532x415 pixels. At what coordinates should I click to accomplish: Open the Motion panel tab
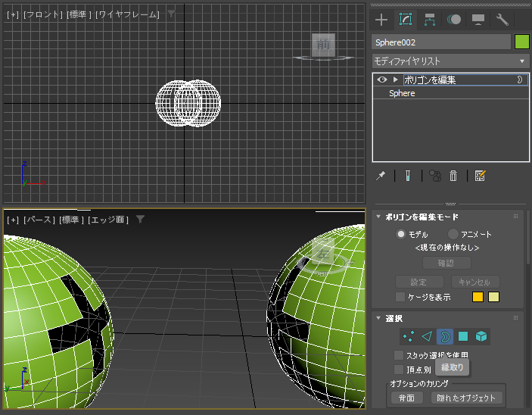coord(453,20)
